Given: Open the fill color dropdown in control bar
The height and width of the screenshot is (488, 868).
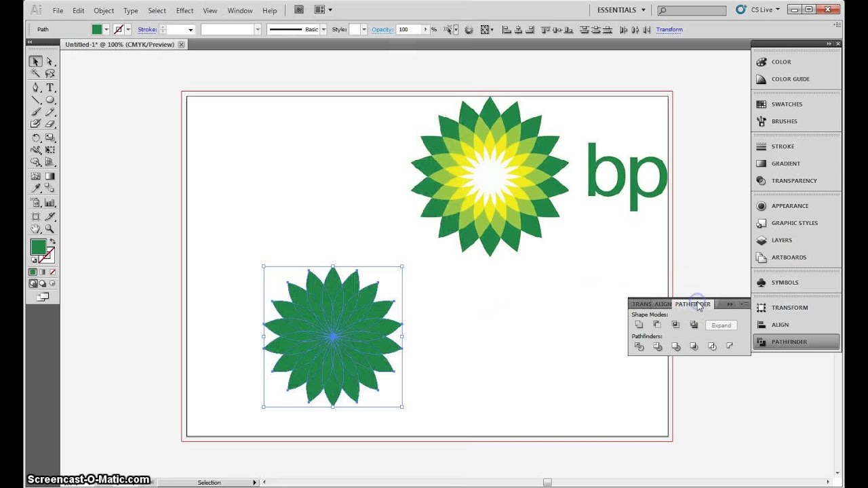Looking at the screenshot, I should point(106,30).
